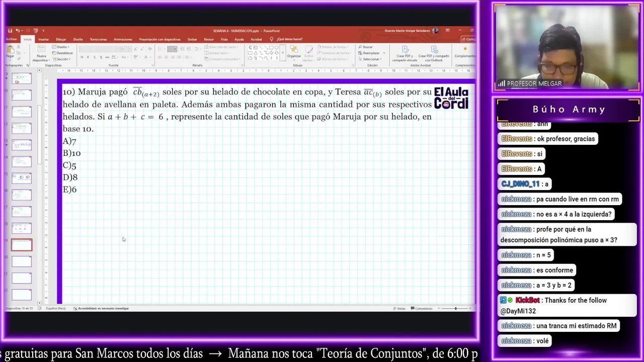Click Reemplazar replace button
This screenshot has width=644, height=362.
coord(368,53)
